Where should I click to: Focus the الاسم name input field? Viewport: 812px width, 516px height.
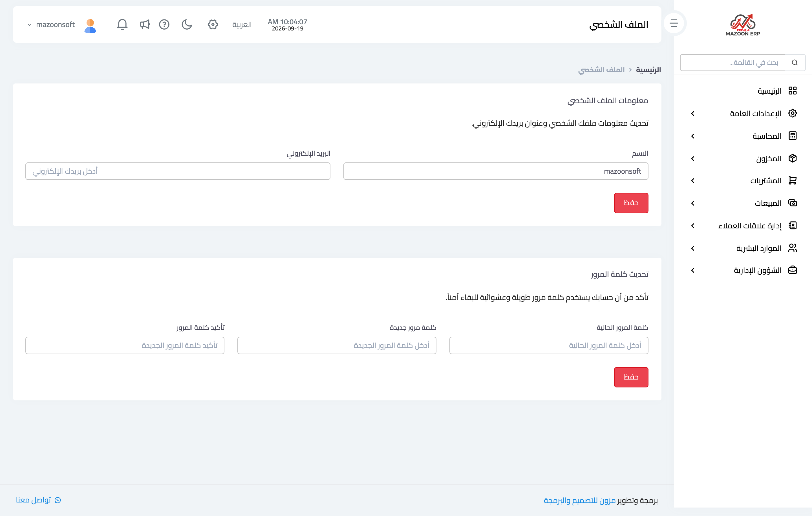496,171
